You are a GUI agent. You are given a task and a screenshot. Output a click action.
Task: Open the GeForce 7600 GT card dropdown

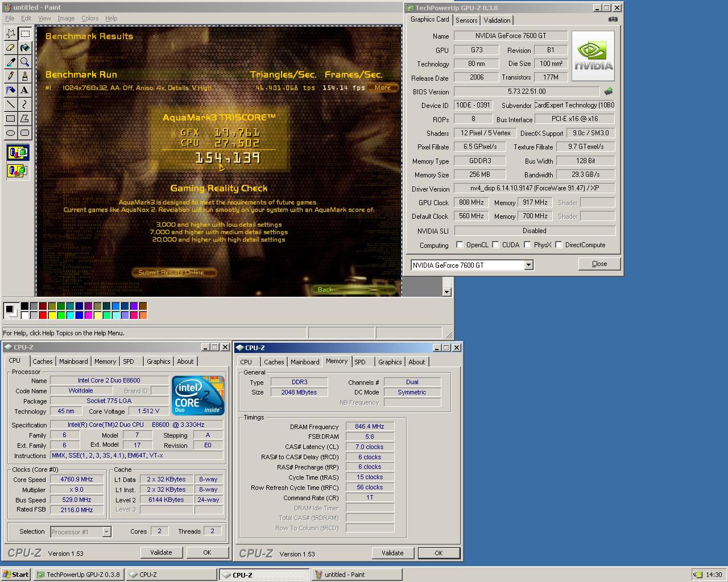pos(528,265)
